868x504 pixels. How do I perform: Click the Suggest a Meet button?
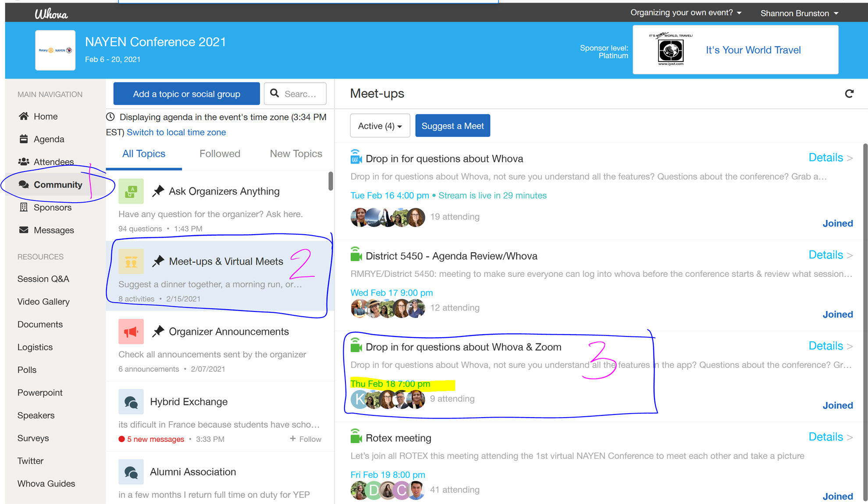coord(452,126)
